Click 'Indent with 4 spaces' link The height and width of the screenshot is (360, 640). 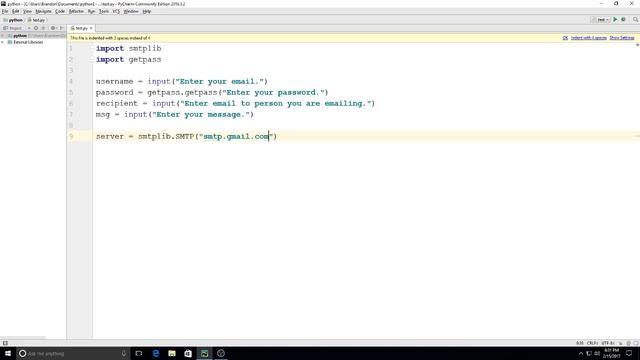(x=589, y=38)
